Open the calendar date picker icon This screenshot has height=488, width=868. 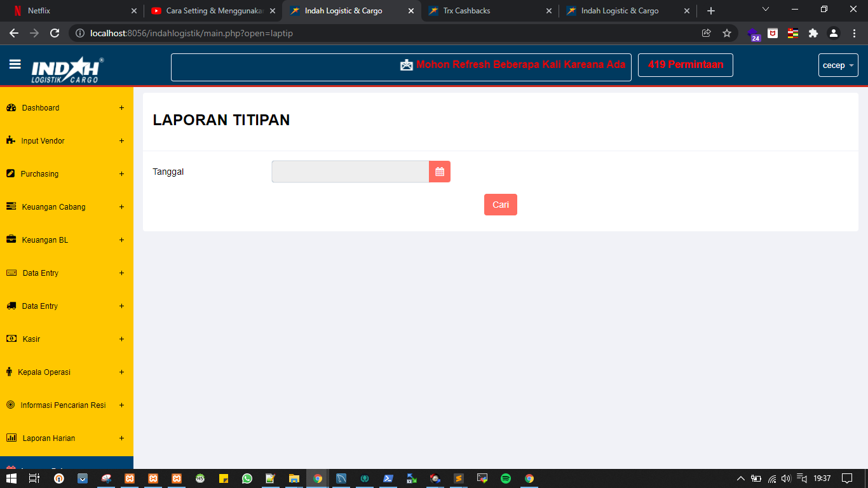point(440,172)
